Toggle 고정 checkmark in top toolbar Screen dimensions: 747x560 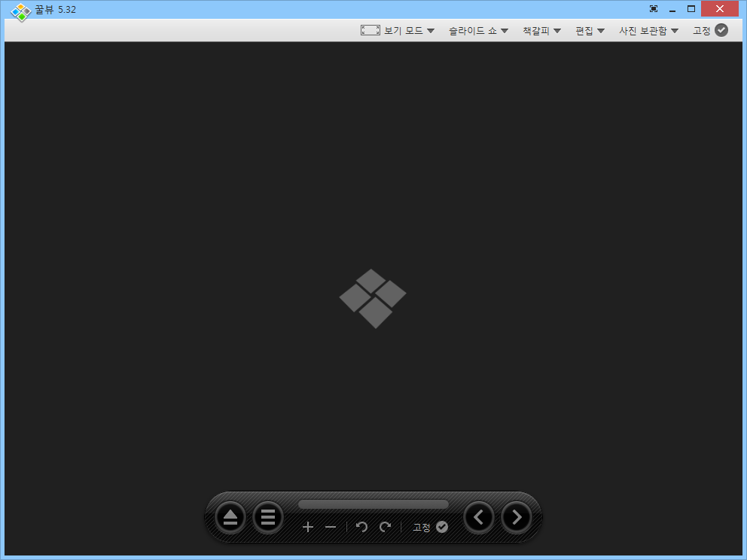[721, 30]
